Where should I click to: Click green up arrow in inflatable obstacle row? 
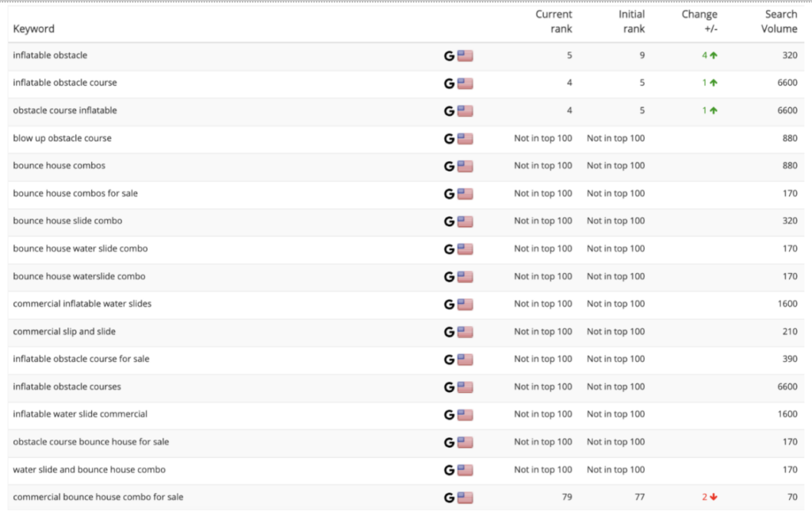[x=714, y=56]
